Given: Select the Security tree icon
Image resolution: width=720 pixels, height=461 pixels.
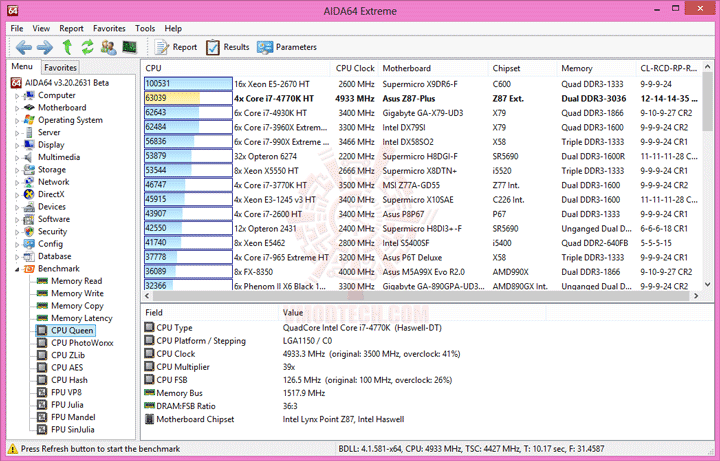Looking at the screenshot, I should [x=29, y=232].
